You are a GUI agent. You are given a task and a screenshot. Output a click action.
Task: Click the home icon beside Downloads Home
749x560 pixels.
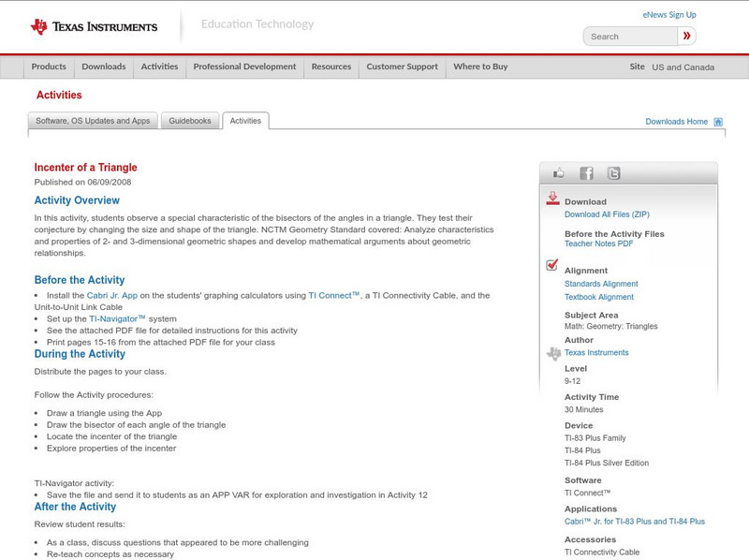coord(718,122)
